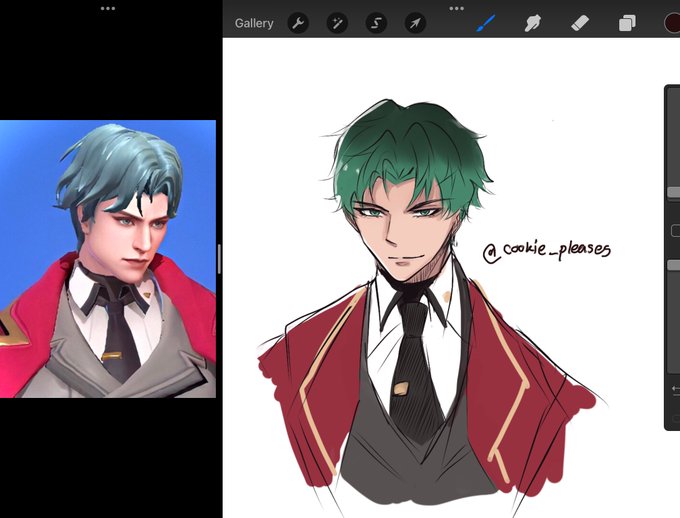Image resolution: width=680 pixels, height=518 pixels.
Task: Activate the Transform arrow tool
Action: (x=415, y=23)
